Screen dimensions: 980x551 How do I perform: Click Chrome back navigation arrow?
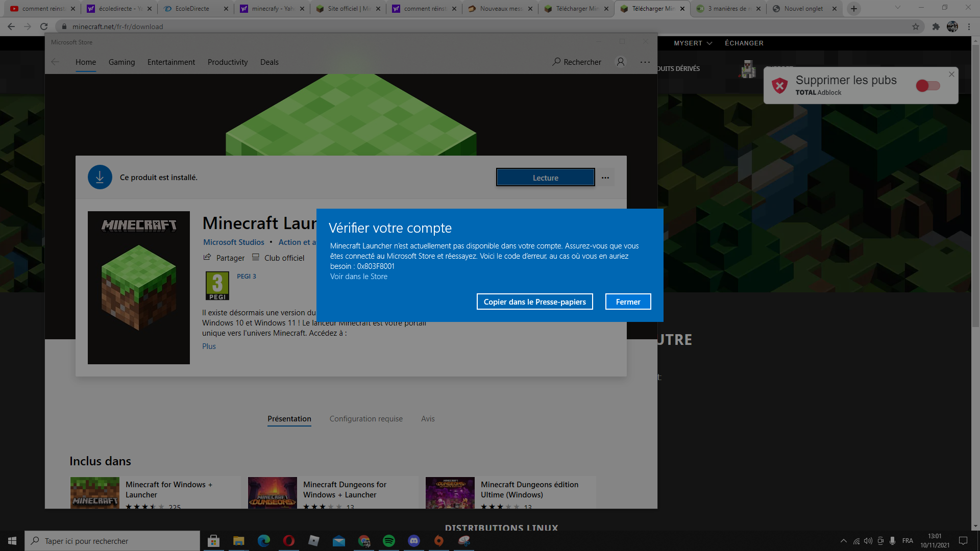point(11,27)
